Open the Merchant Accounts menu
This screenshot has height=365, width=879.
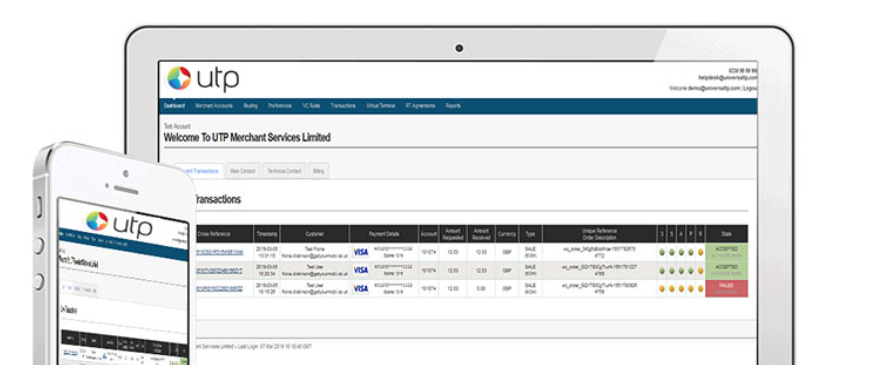[x=214, y=106]
